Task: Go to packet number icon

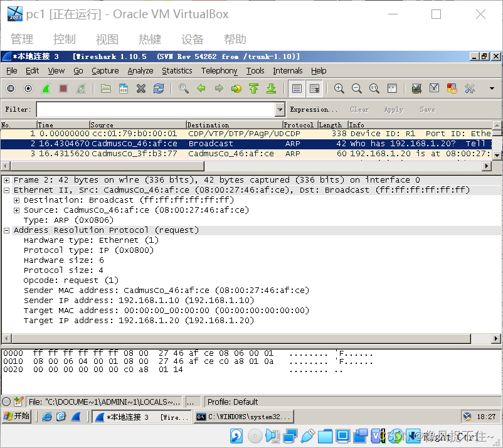Action: pos(236,88)
